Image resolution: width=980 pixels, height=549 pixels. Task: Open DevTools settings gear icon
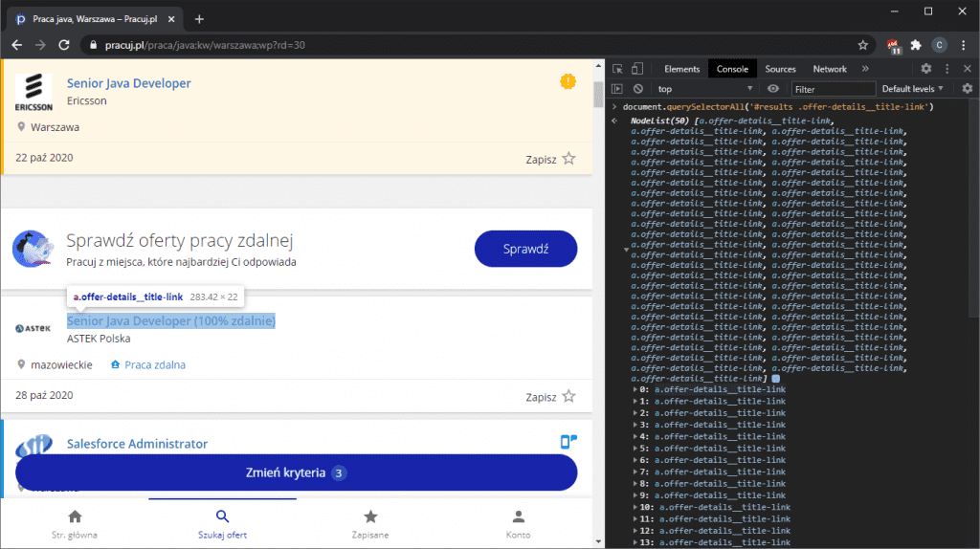click(x=925, y=69)
